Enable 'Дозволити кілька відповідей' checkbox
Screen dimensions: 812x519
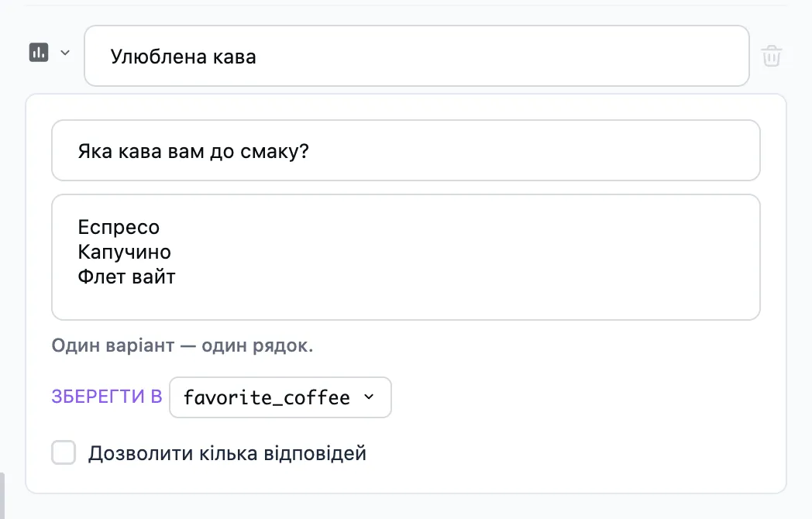coord(64,452)
